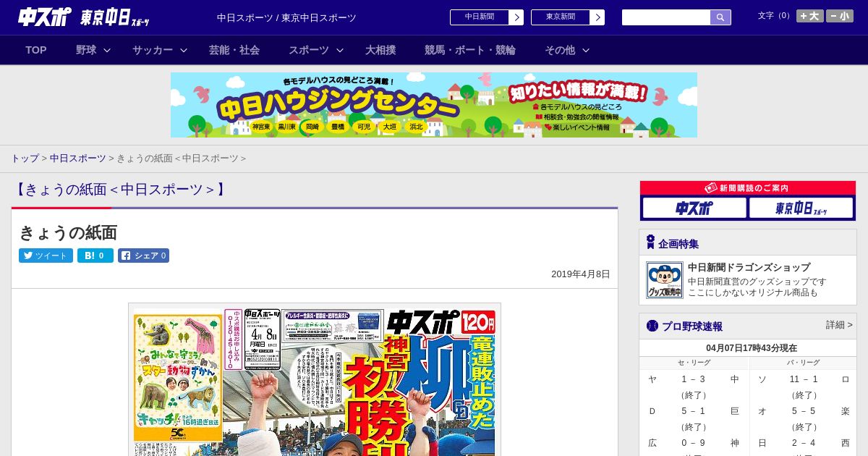This screenshot has height=456, width=868.
Task: Go to TOP in navigation bar
Action: pos(36,50)
